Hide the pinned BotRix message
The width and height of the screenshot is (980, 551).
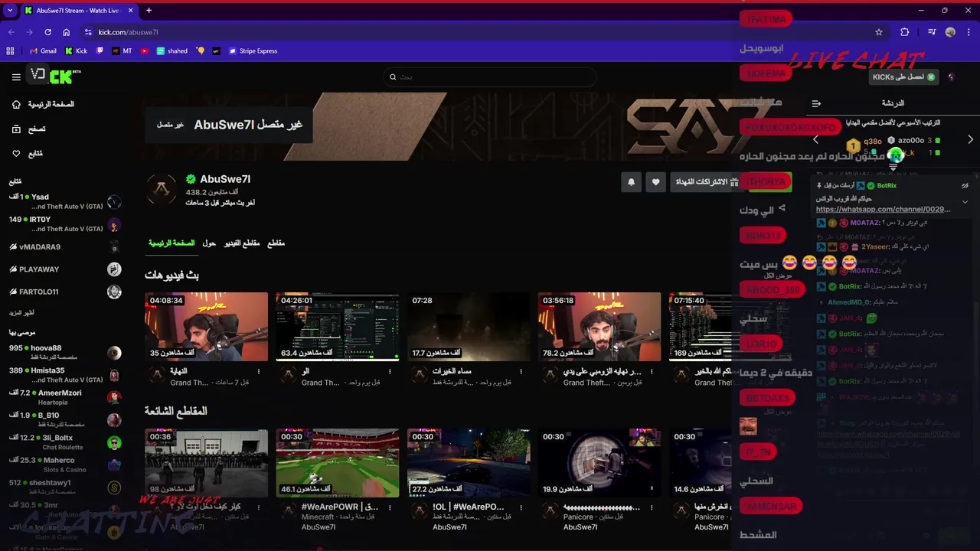pos(965,185)
